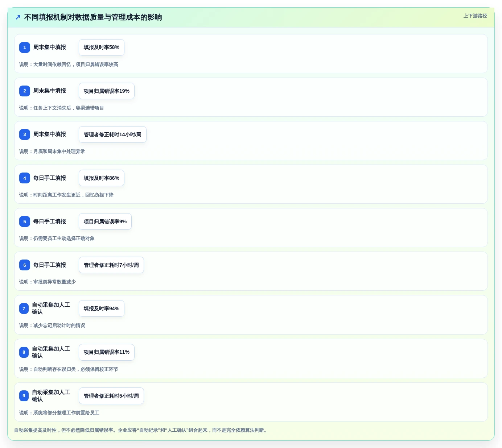Click note 月底和周末集中处理异常

[59, 152]
